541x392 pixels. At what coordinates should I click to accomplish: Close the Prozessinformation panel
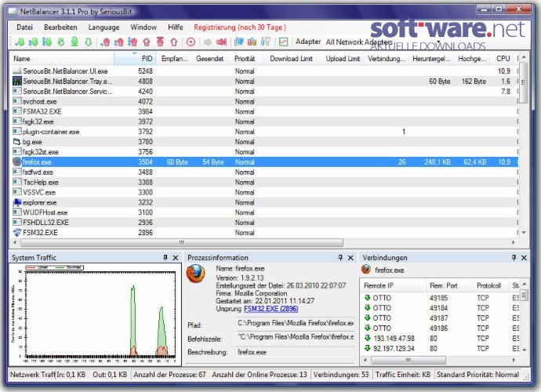point(350,258)
